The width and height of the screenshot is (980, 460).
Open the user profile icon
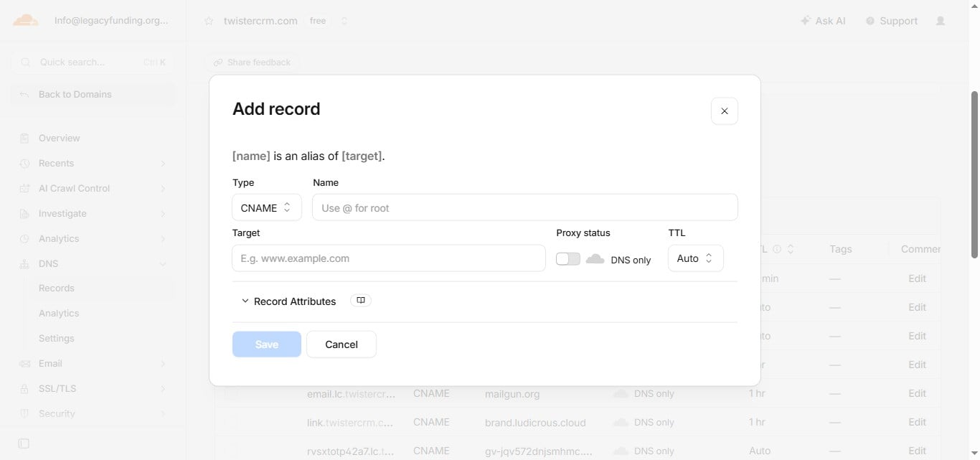coord(941,21)
